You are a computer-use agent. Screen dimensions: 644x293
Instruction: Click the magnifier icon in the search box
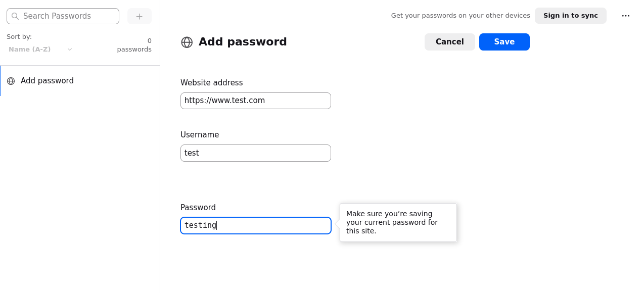click(x=15, y=16)
